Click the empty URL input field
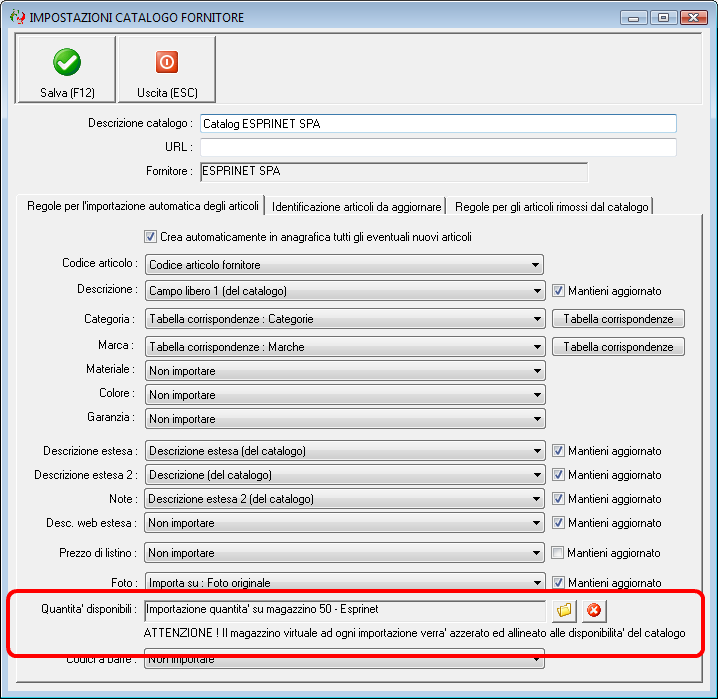Image resolution: width=718 pixels, height=699 pixels. tap(438, 147)
